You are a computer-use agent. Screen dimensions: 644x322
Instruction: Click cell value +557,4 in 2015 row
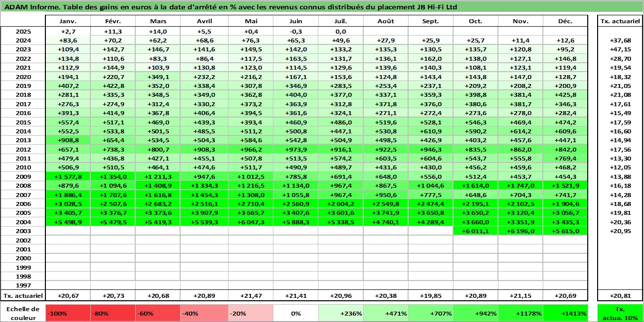click(x=68, y=122)
